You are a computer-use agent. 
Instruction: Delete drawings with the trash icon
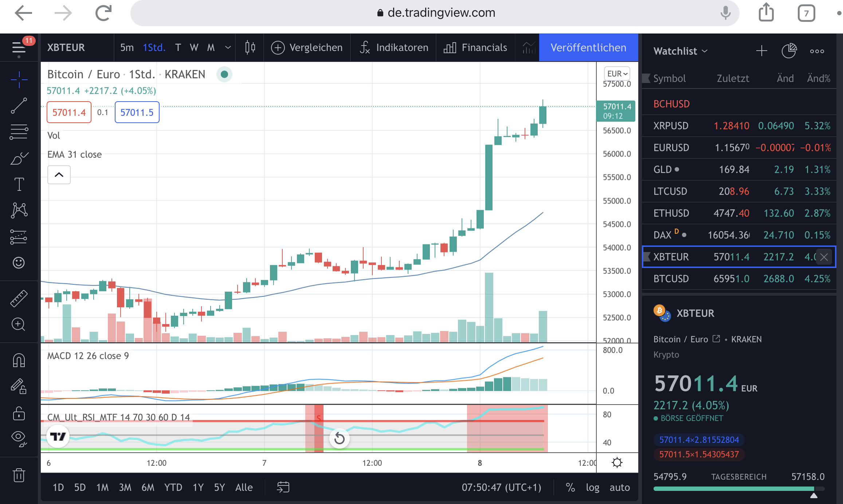point(19,475)
